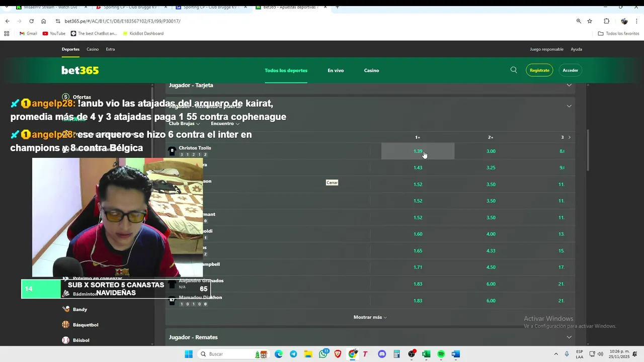Select odds 1.39 for Christos Tzolis
Viewport: 644px width, 362px height.
click(418, 151)
